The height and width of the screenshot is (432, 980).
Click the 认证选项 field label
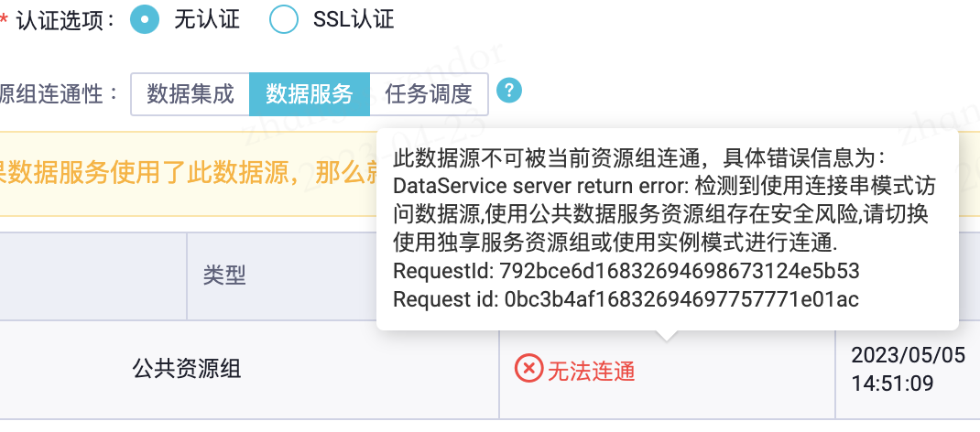[x=66, y=19]
